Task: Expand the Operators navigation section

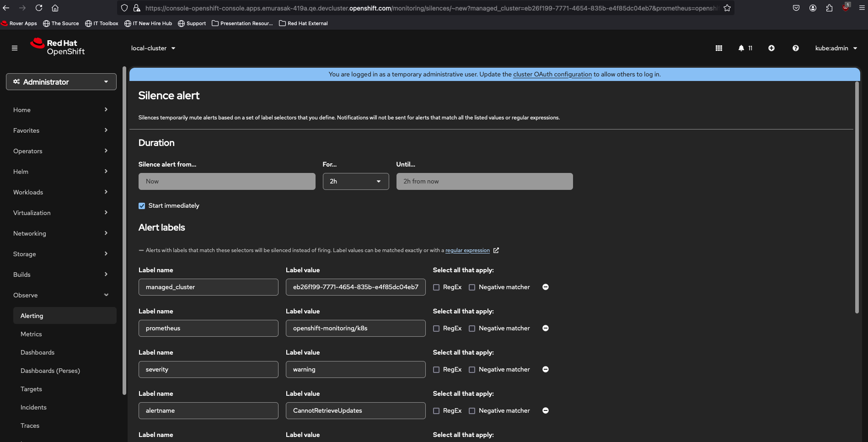Action: 61,151
